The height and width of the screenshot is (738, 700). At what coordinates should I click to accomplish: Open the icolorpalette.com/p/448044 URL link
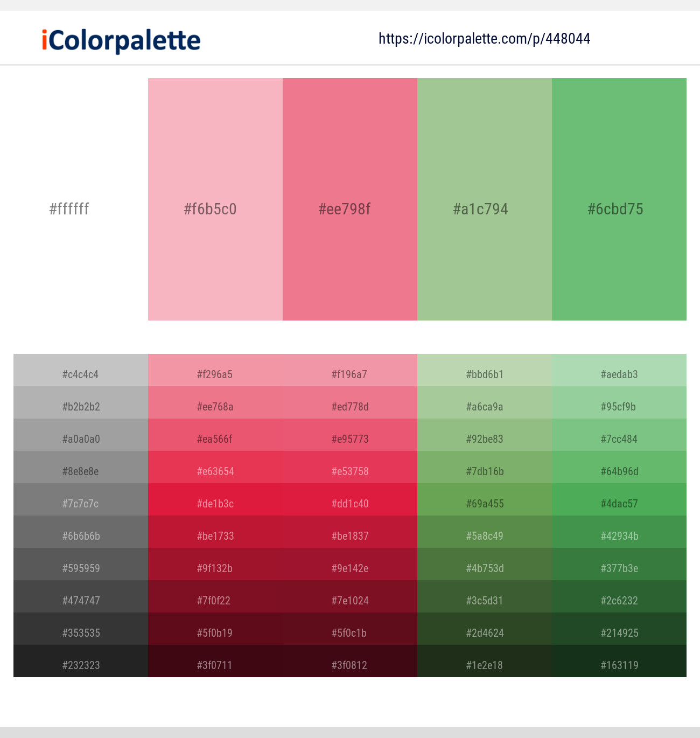click(x=485, y=39)
